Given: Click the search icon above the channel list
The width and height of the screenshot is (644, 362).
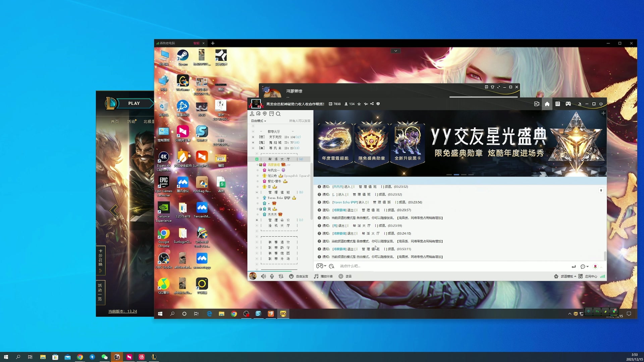Looking at the screenshot, I should 278,114.
